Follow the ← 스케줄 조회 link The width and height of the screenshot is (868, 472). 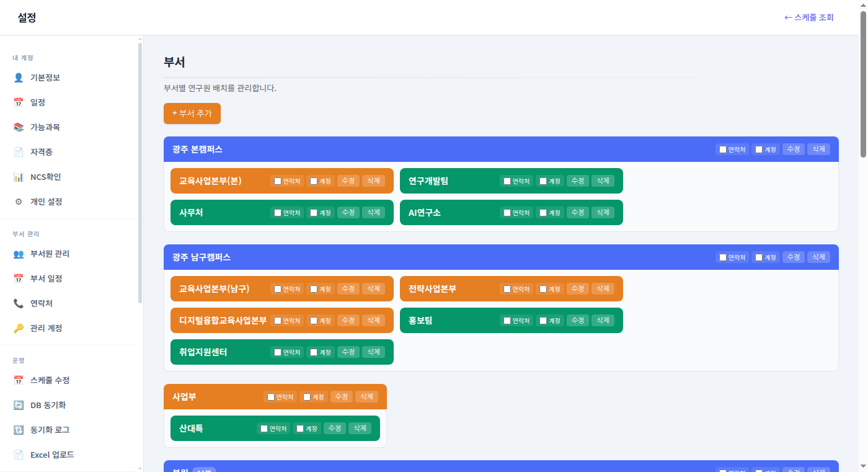(808, 17)
